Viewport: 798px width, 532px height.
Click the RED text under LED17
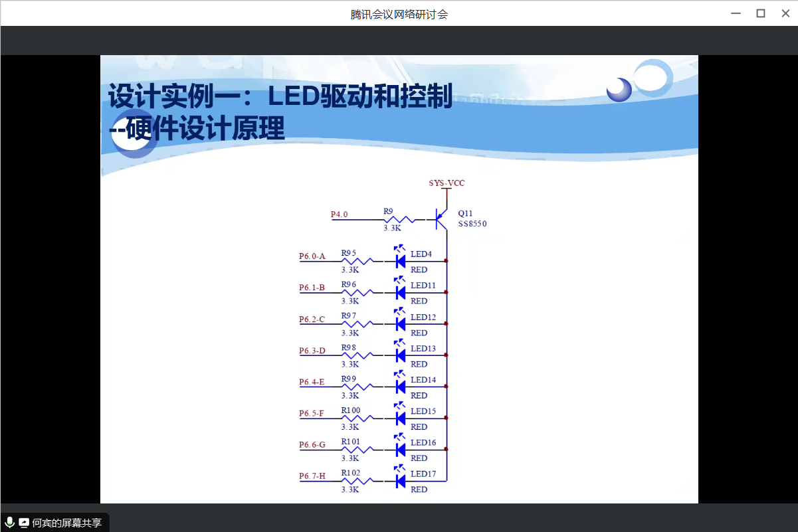click(419, 489)
